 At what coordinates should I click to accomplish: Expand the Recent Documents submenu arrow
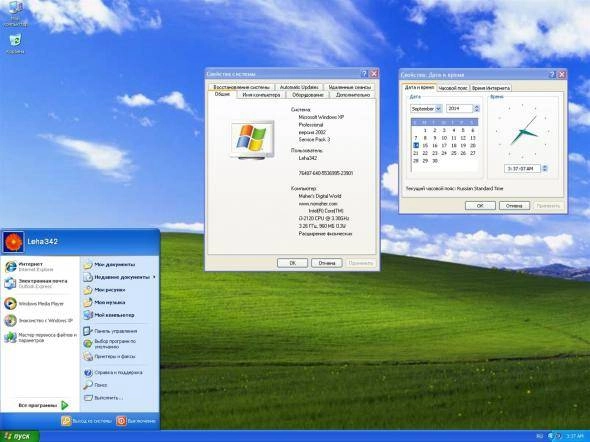tap(154, 277)
